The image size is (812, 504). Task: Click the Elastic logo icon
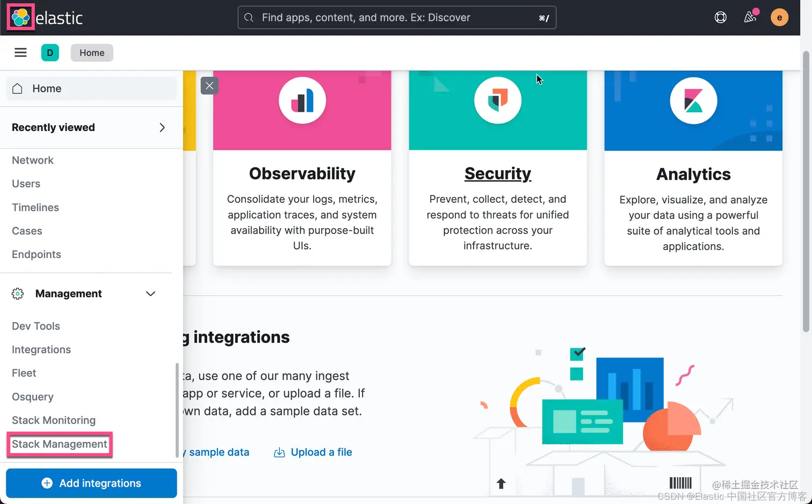(20, 17)
